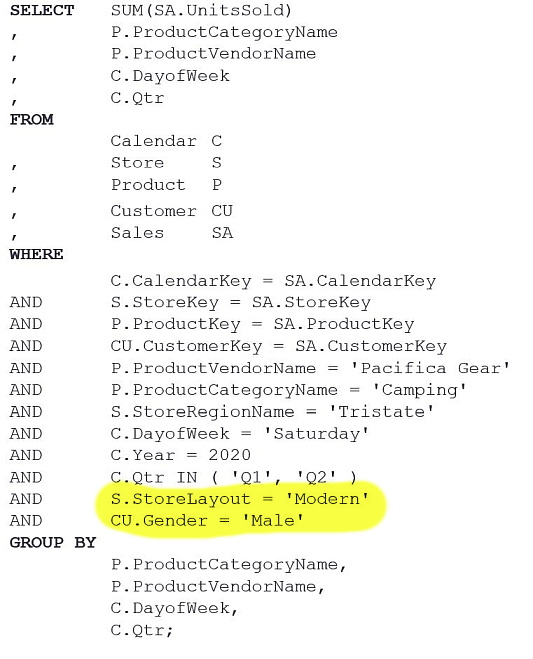Click the CU.CustomerKey = SA.CustomerKey join
533x659 pixels.
click(x=279, y=346)
